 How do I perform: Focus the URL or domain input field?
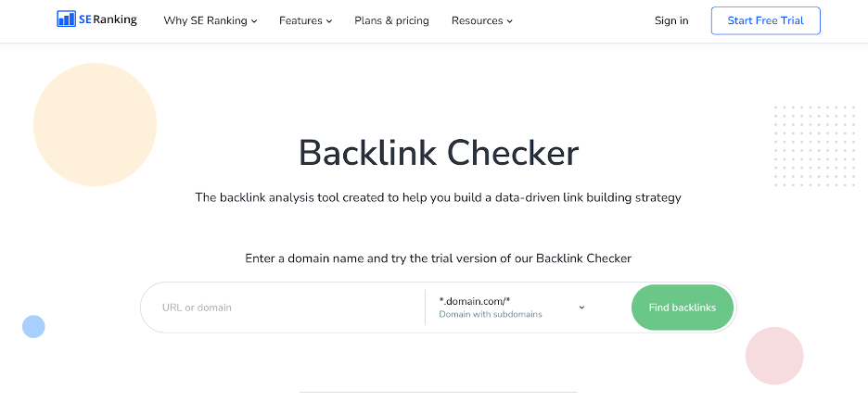[x=282, y=308]
